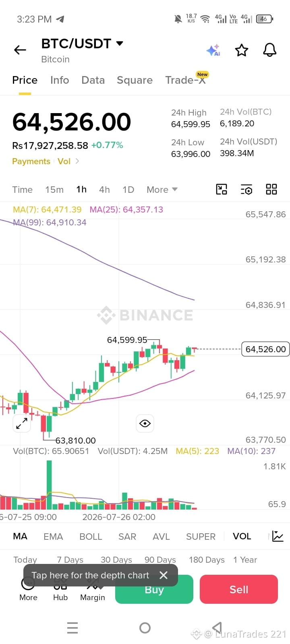290x644 pixels.
Task: Tap the tall green volume bar
Action: click(x=49, y=485)
